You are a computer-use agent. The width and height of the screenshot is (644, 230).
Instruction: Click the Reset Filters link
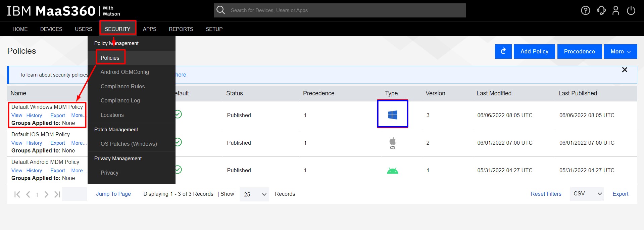pyautogui.click(x=546, y=194)
